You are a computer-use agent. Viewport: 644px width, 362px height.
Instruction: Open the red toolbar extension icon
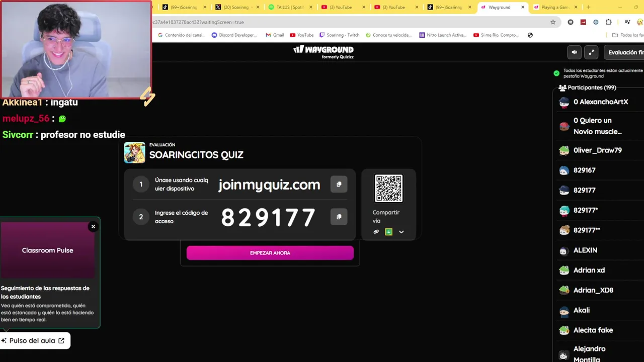[x=583, y=22]
